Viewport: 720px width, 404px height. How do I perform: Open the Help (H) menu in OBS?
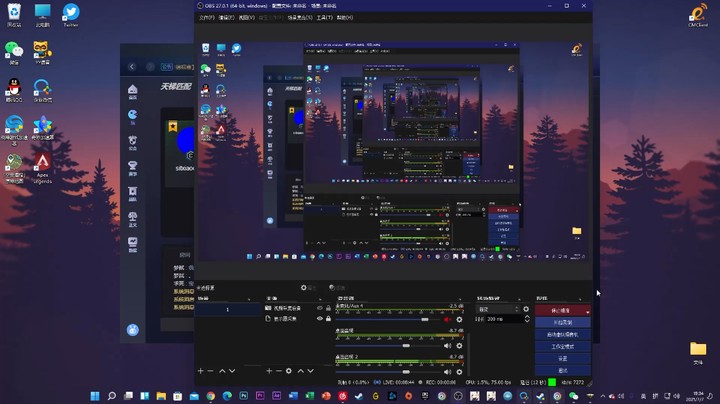345,17
